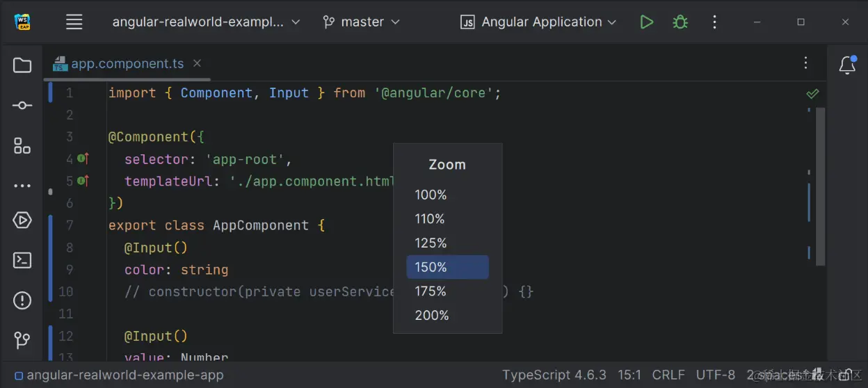The height and width of the screenshot is (388, 868).
Task: Show more tool windows ellipsis
Action: coord(22,186)
